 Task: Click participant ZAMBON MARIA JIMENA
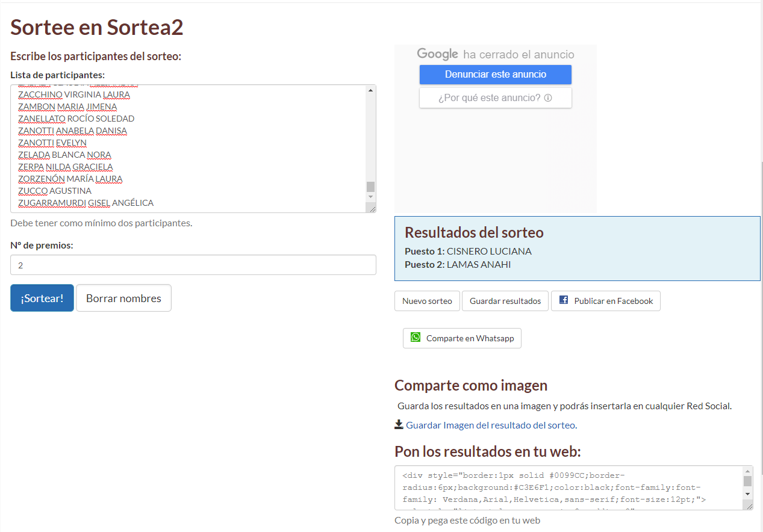(67, 107)
